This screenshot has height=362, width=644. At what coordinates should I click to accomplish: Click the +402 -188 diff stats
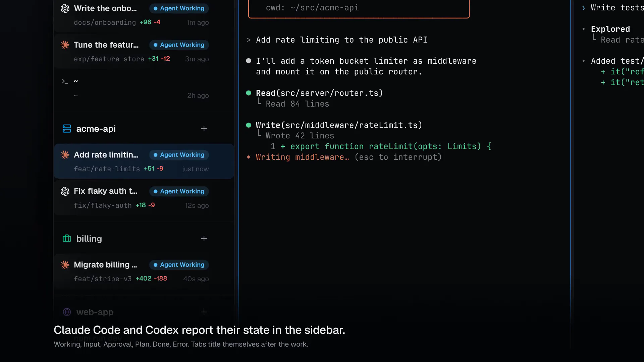tap(151, 279)
